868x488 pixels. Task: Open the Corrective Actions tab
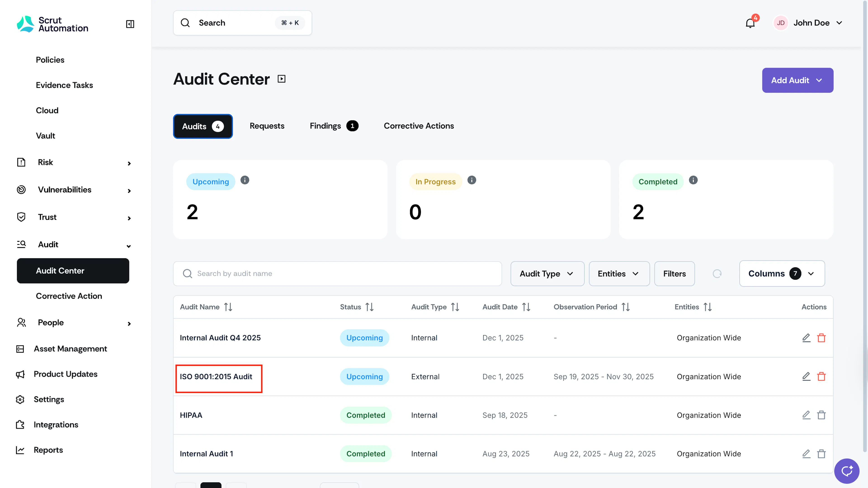418,126
